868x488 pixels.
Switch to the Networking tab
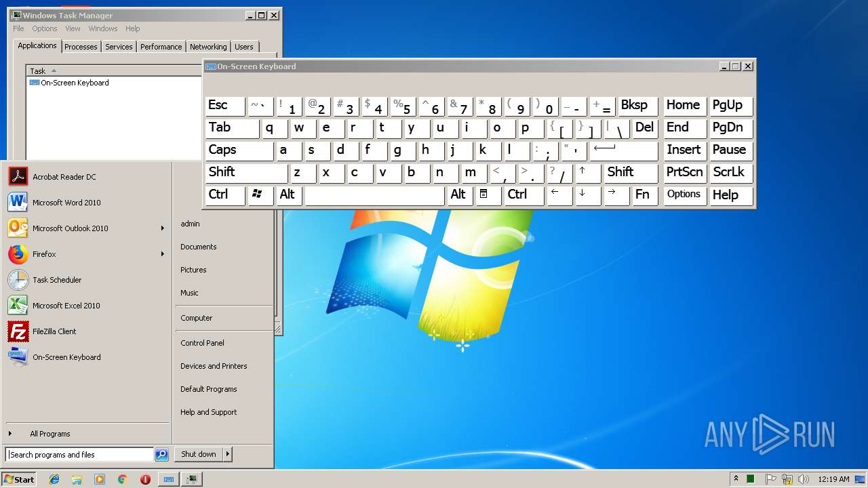coord(208,47)
